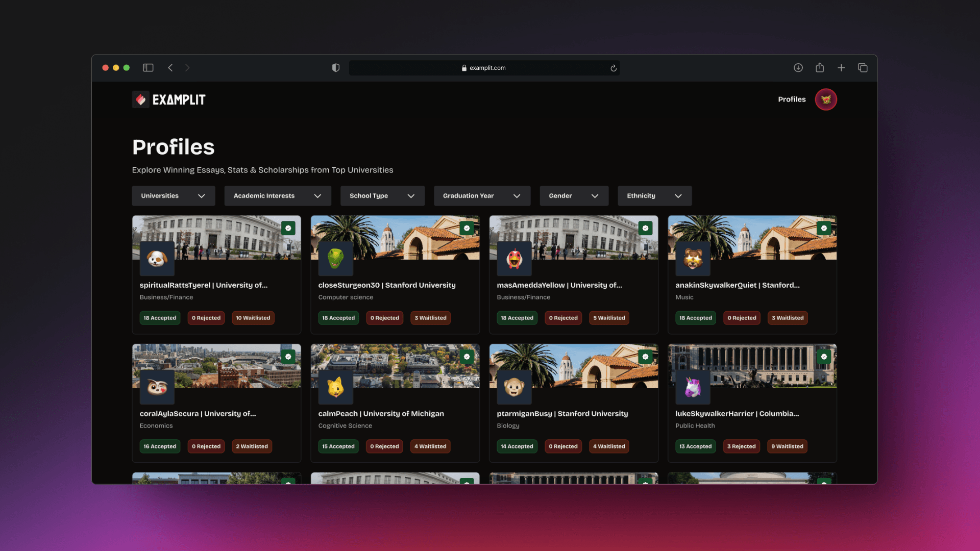Screen dimensions: 980x551
Task: Click the share icon in browser toolbar
Action: click(820, 68)
